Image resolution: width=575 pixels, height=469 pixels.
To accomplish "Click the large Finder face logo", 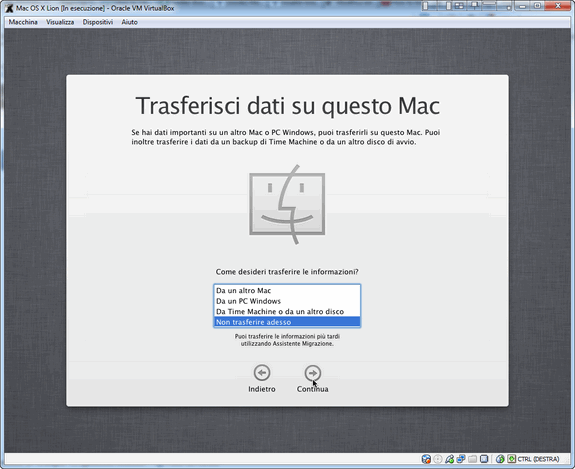I will pyautogui.click(x=287, y=204).
